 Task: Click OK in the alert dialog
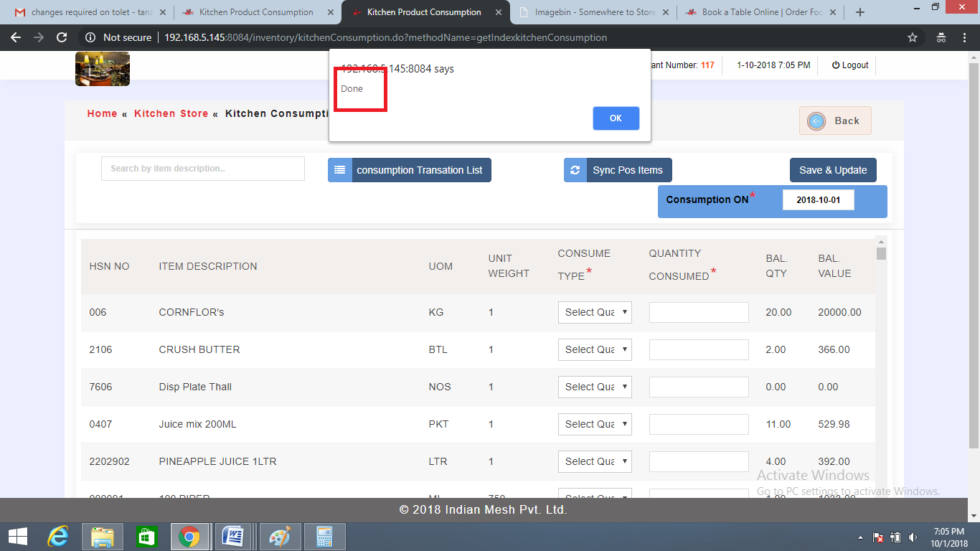pos(616,118)
